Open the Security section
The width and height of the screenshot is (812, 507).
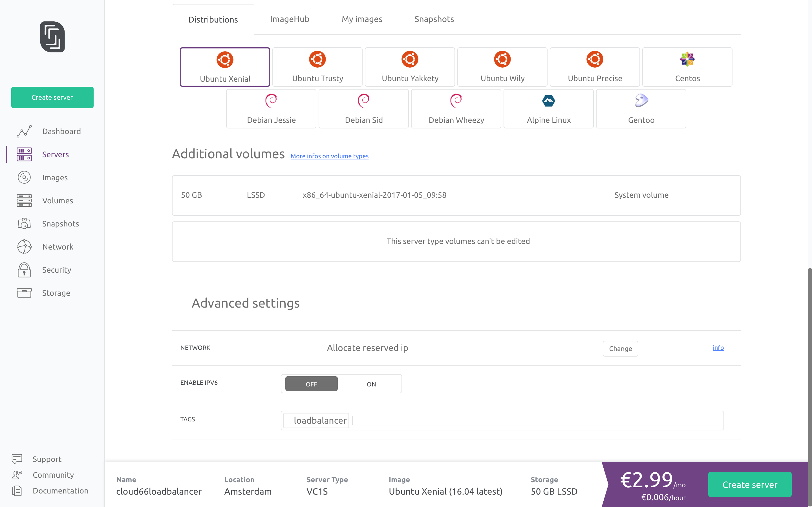[x=56, y=270]
